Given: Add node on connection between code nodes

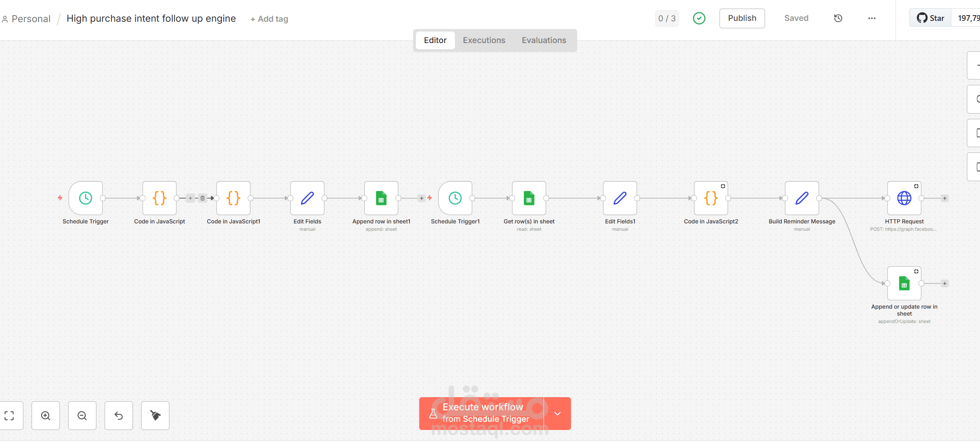Looking at the screenshot, I should [x=190, y=198].
